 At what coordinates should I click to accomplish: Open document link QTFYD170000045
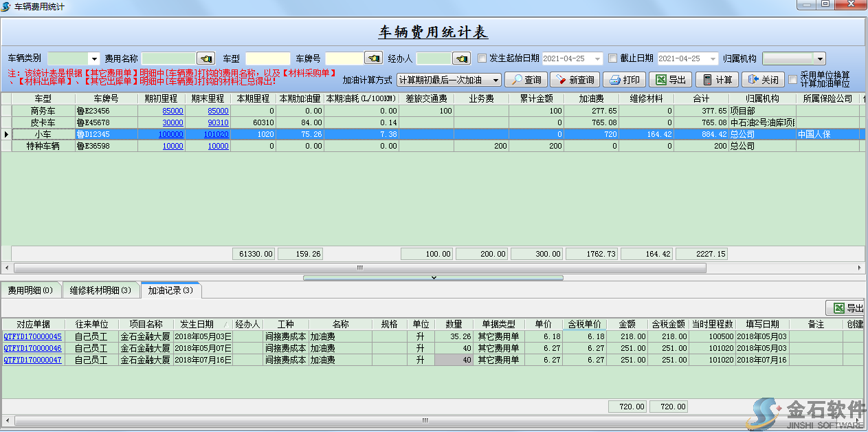pyautogui.click(x=32, y=337)
